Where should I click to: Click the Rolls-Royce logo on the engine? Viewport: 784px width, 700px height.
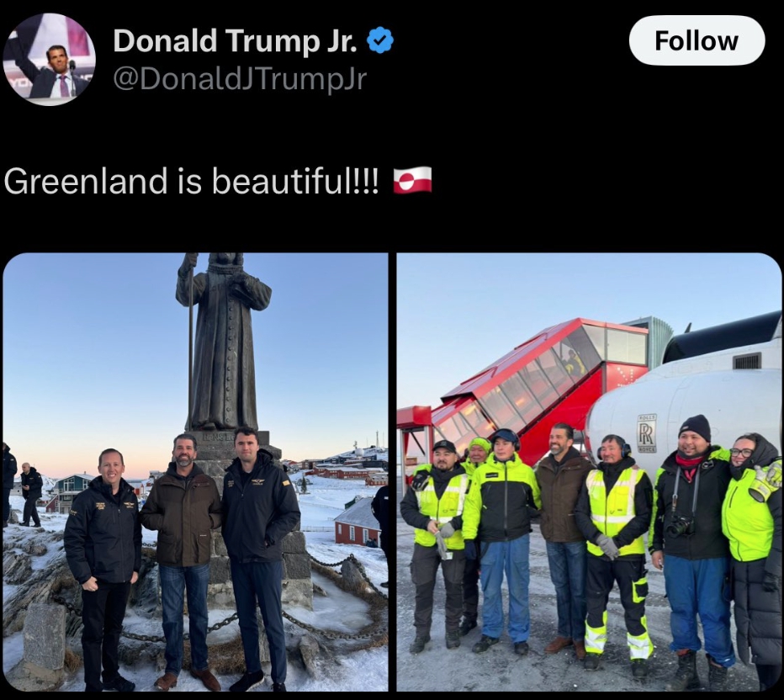[647, 433]
